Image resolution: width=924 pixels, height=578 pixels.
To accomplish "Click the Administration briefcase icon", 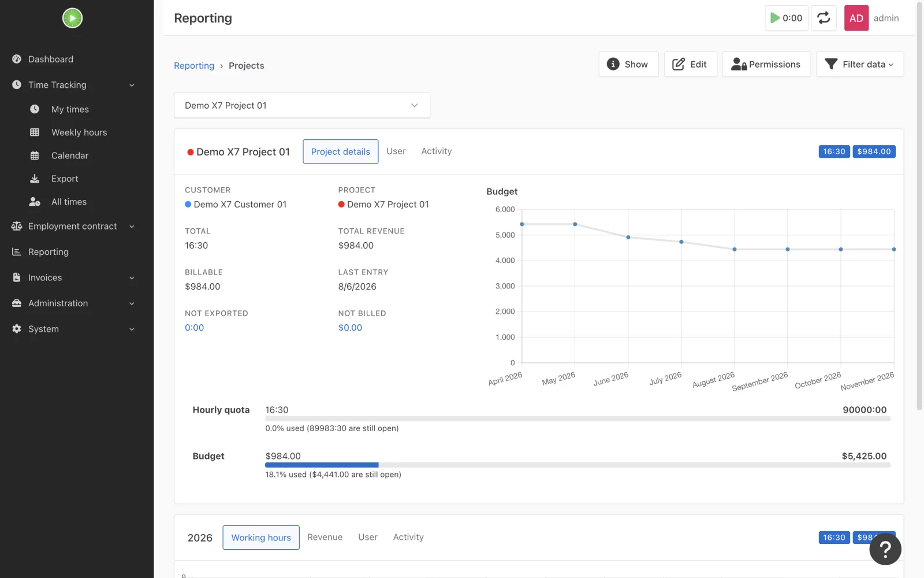I will (x=17, y=303).
